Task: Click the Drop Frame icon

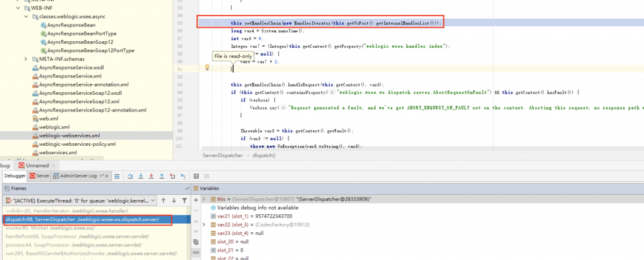Action: [x=173, y=176]
